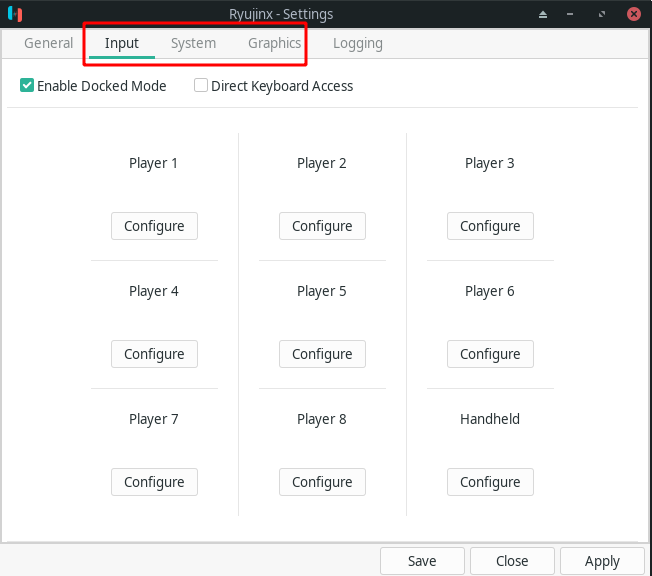Configure Player 8 controller
The height and width of the screenshot is (576, 652).
[322, 482]
